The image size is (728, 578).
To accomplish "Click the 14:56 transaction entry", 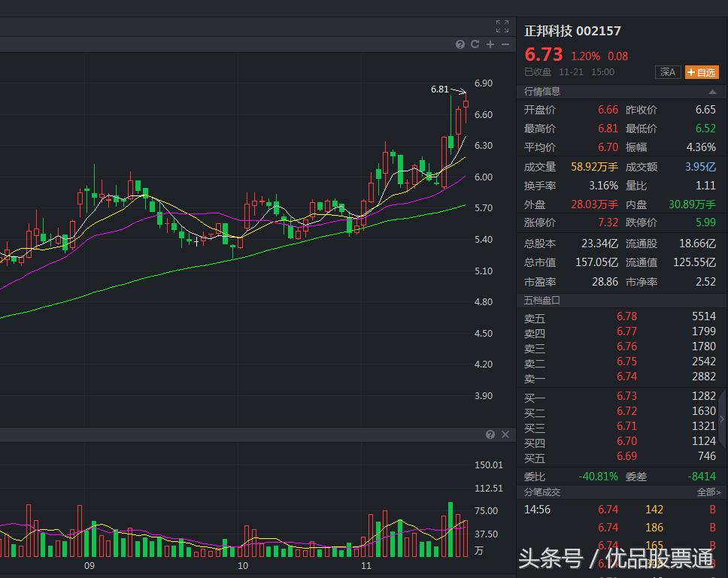I will [x=538, y=510].
